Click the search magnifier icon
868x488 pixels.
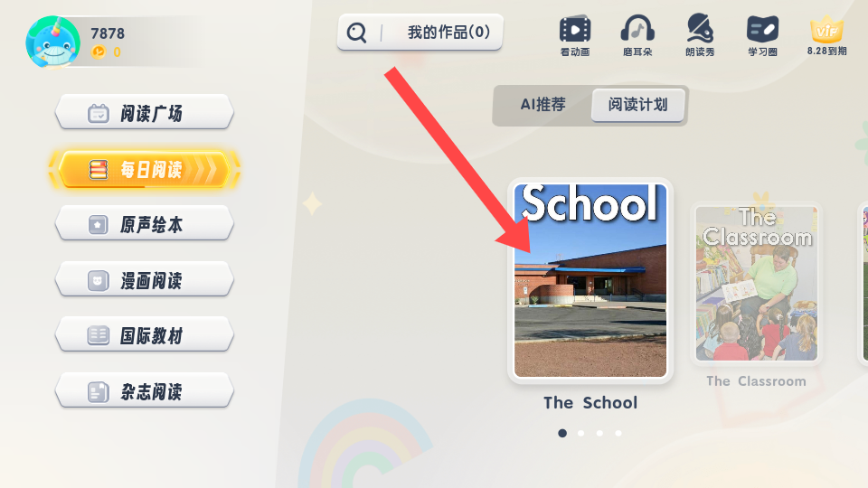(x=356, y=33)
